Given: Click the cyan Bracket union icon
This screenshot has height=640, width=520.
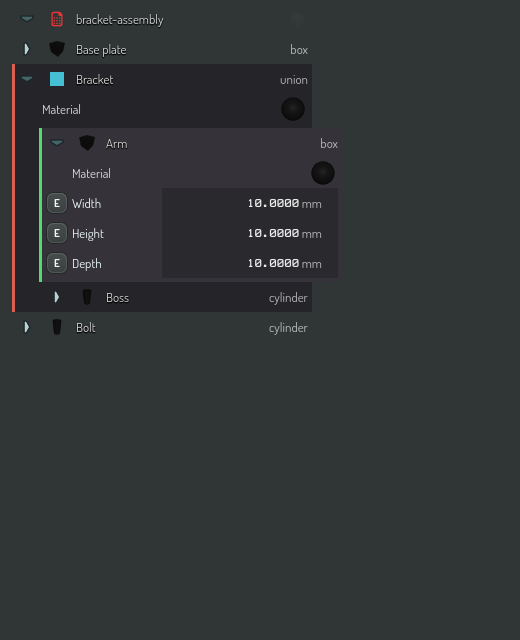Looking at the screenshot, I should pyautogui.click(x=57, y=79).
